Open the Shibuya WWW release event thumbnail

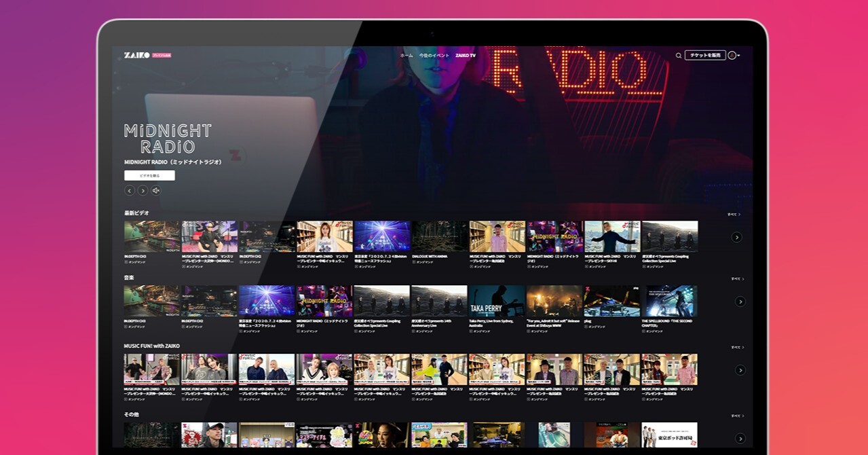pos(554,301)
